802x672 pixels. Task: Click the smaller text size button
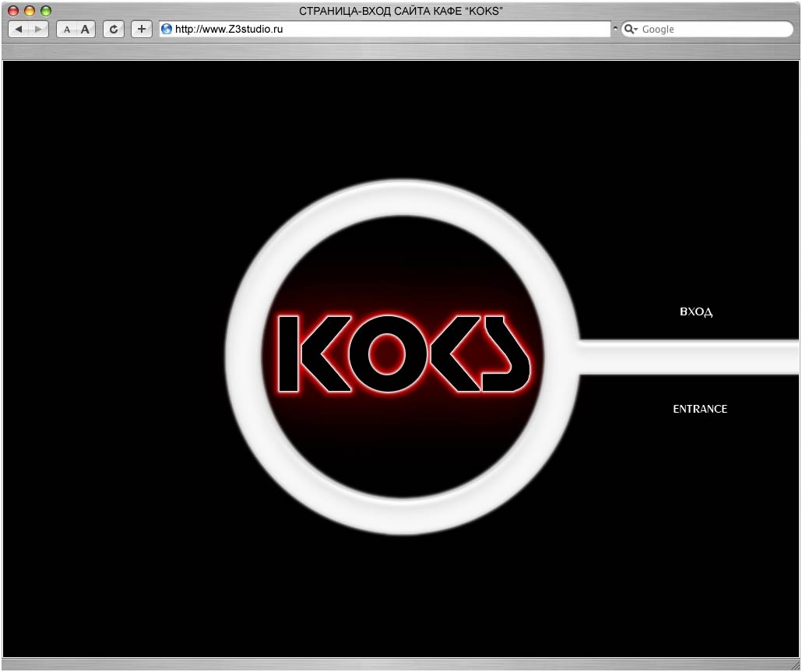pyautogui.click(x=67, y=29)
